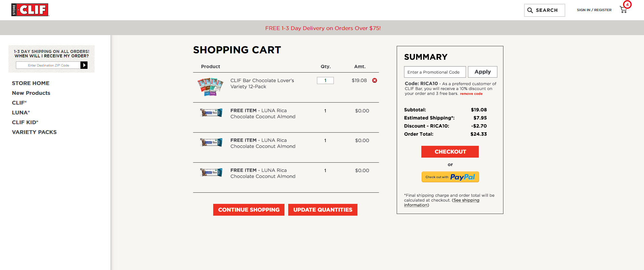Check out with PayPal
The width and height of the screenshot is (644, 270).
pos(450,177)
